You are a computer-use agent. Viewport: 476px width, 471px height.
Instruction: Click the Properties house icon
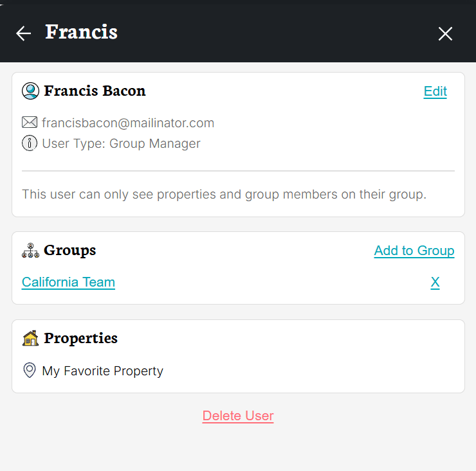(30, 338)
